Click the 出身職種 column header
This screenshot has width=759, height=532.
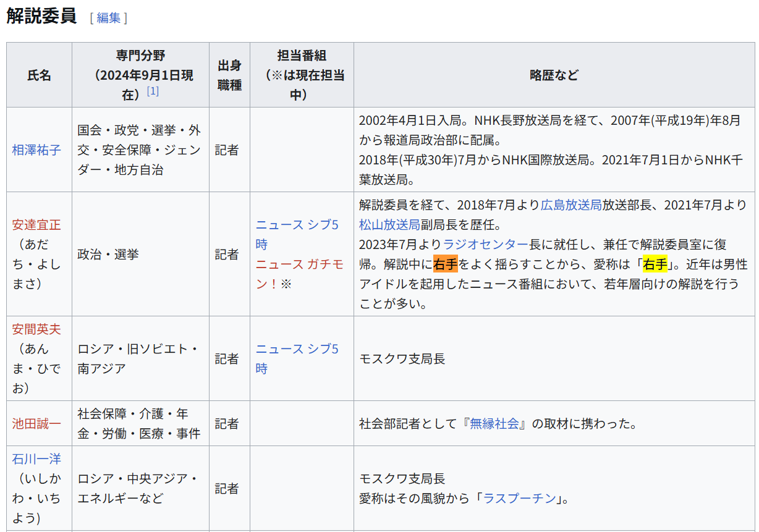(229, 75)
